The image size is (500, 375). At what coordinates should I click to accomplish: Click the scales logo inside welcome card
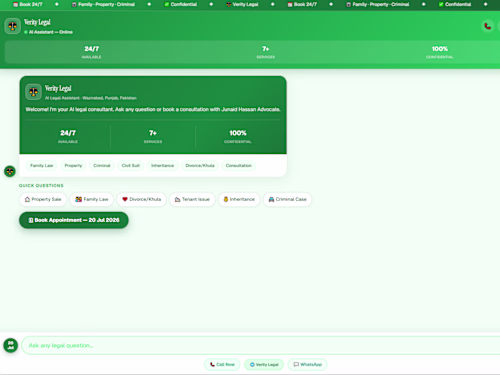pos(33,92)
